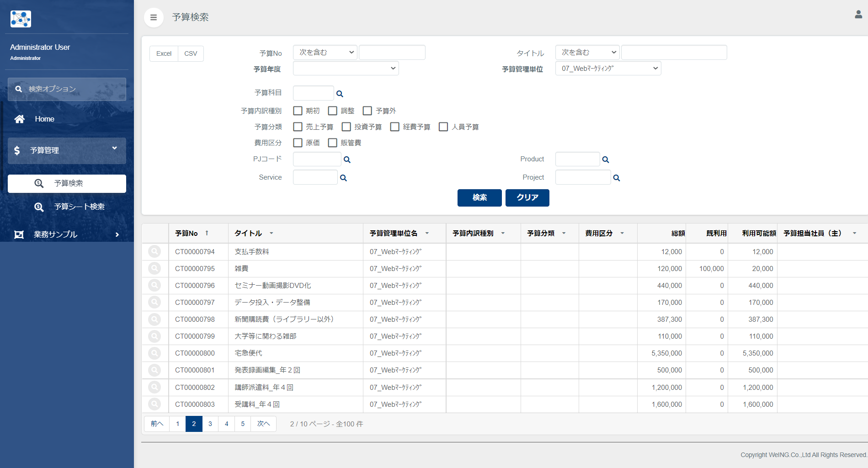Viewport: 868px width, 468px height.
Task: Check the 期初 checkbox
Action: click(x=298, y=111)
